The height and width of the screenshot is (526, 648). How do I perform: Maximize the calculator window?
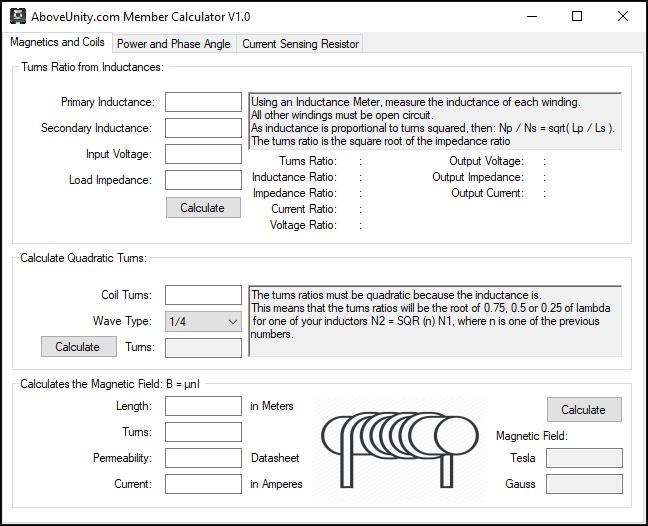coord(577,17)
